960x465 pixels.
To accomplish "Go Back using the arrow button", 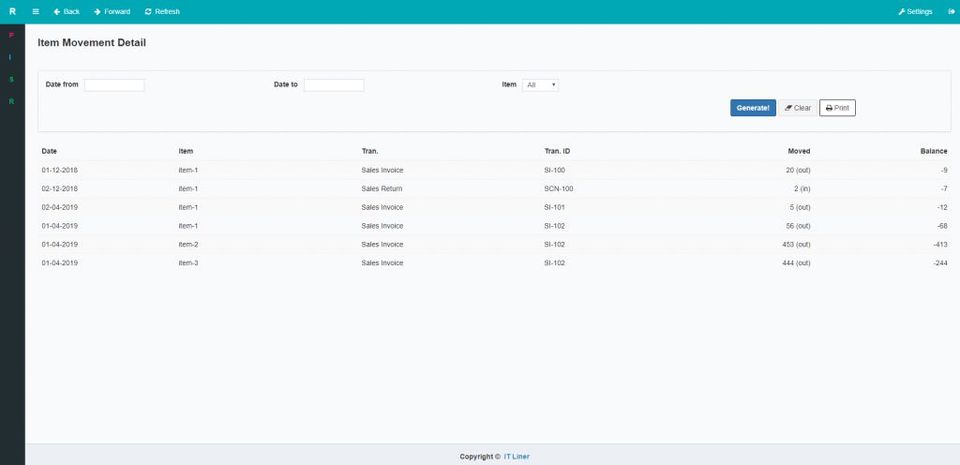I will click(67, 12).
